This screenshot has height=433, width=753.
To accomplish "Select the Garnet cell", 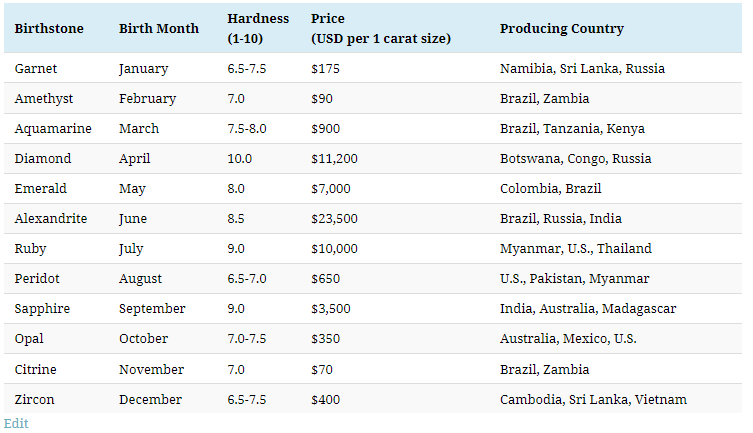I will (36, 69).
